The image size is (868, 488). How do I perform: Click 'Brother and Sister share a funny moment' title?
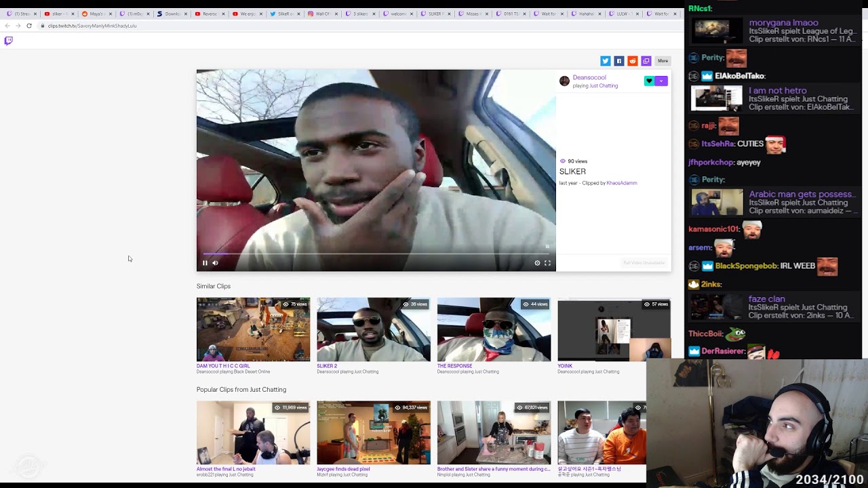coord(494,469)
